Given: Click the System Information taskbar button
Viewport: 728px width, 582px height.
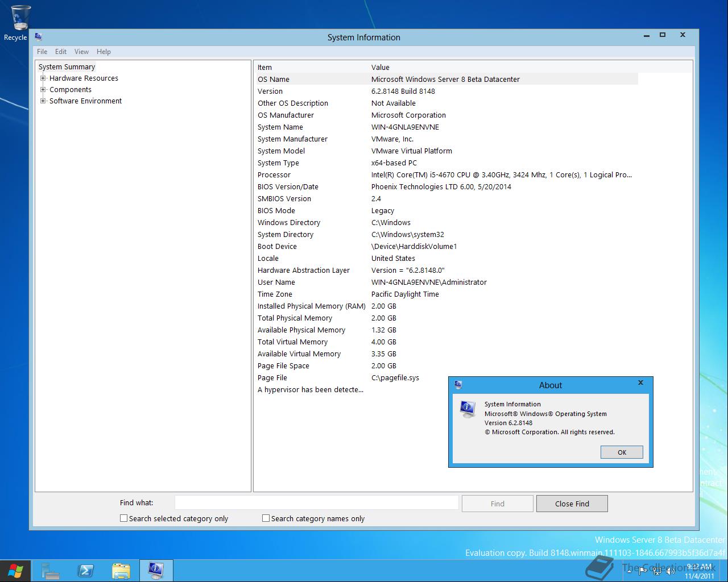Looking at the screenshot, I should pyautogui.click(x=156, y=571).
